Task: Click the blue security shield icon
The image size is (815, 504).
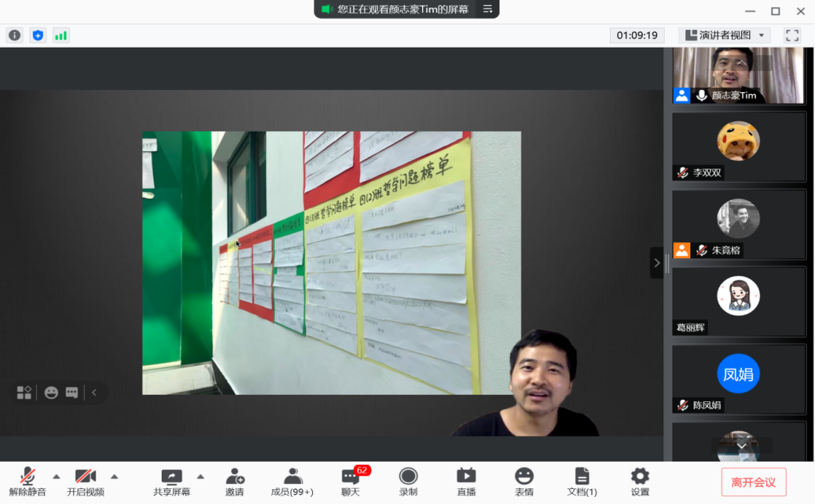Action: (x=38, y=35)
